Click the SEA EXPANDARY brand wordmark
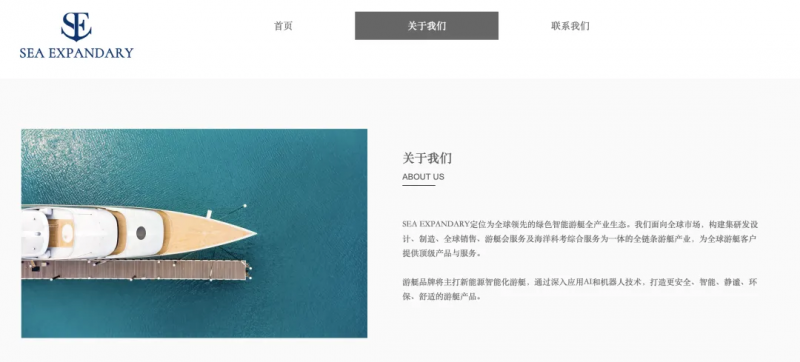 coord(77,53)
